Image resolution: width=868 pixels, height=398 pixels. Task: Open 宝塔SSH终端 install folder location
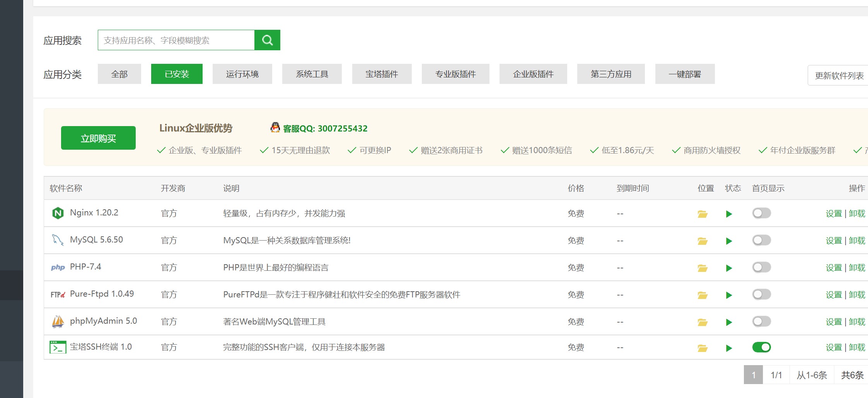click(703, 348)
